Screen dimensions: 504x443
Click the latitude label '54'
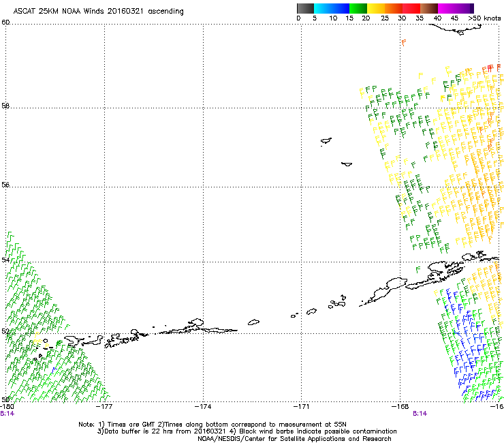pyautogui.click(x=5, y=260)
